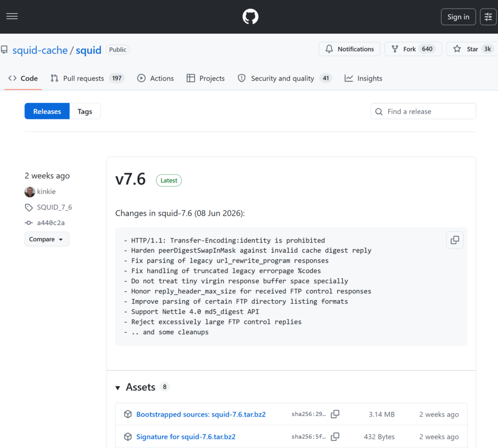Focus the Find a release search field

[423, 111]
